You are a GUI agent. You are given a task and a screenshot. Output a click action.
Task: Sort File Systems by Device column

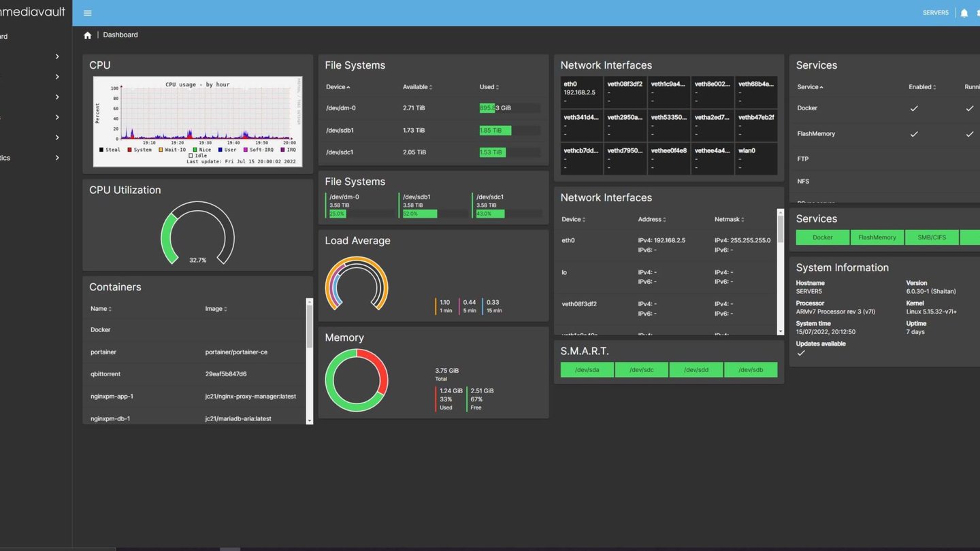(338, 87)
